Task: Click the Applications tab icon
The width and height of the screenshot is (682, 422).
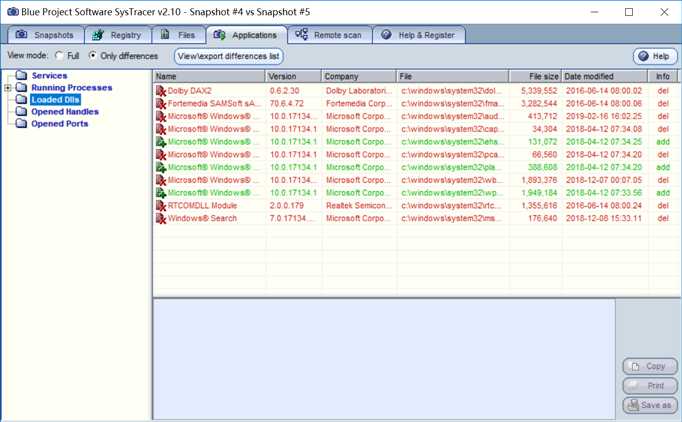Action: (219, 35)
